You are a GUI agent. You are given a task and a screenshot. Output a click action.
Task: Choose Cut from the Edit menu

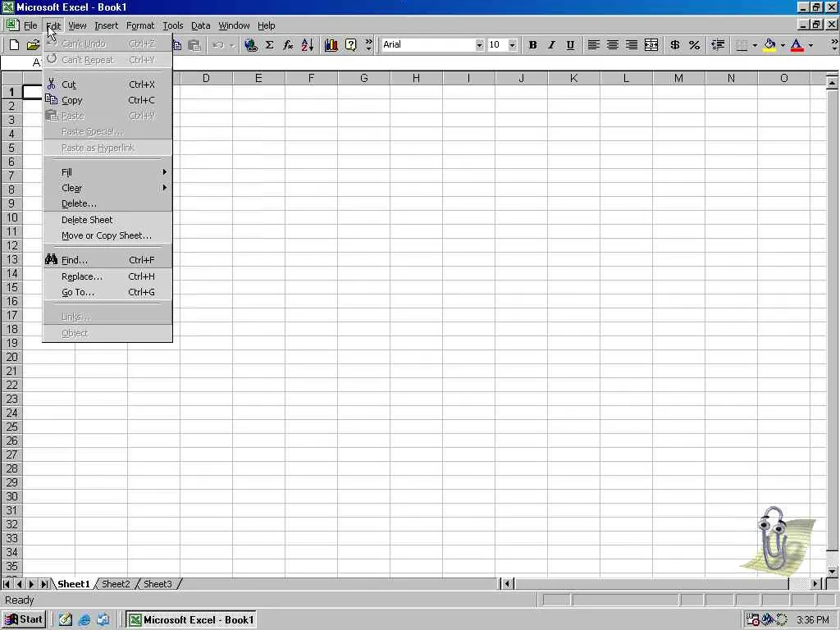coord(107,84)
